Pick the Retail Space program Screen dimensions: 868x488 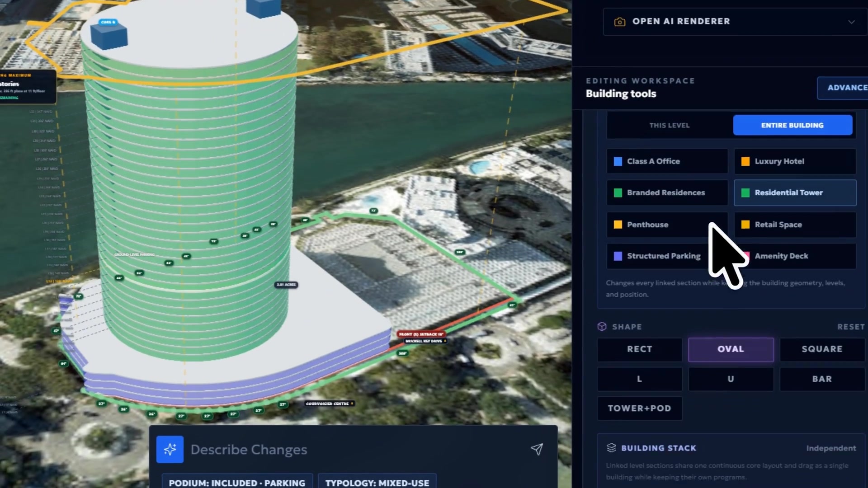tap(795, 225)
